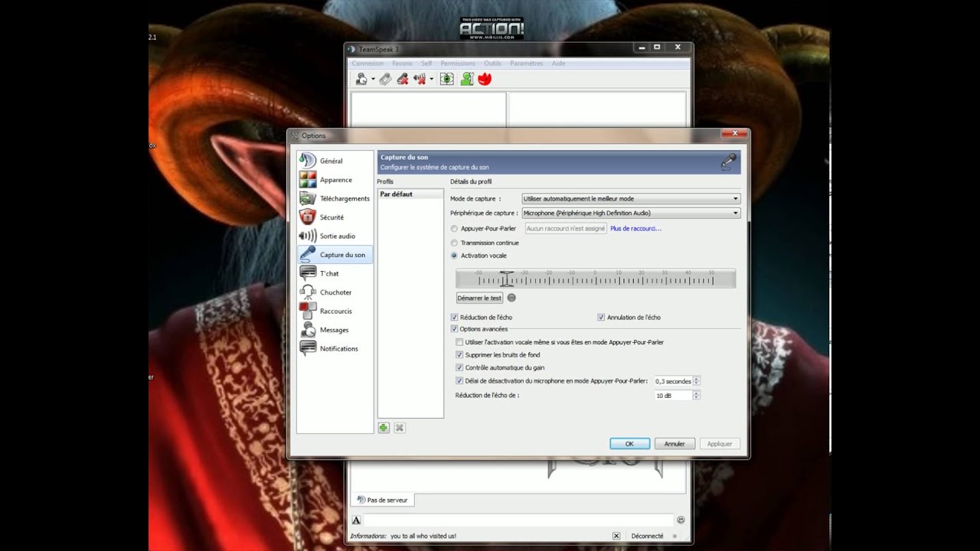The width and height of the screenshot is (980, 551).
Task: Open the Sécurité options category
Action: (x=335, y=217)
